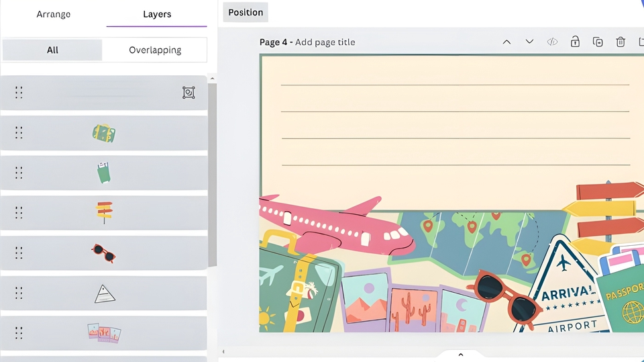Expand the bottom pages drawer chevron
Viewport: 644px width, 362px height.
[x=460, y=355]
